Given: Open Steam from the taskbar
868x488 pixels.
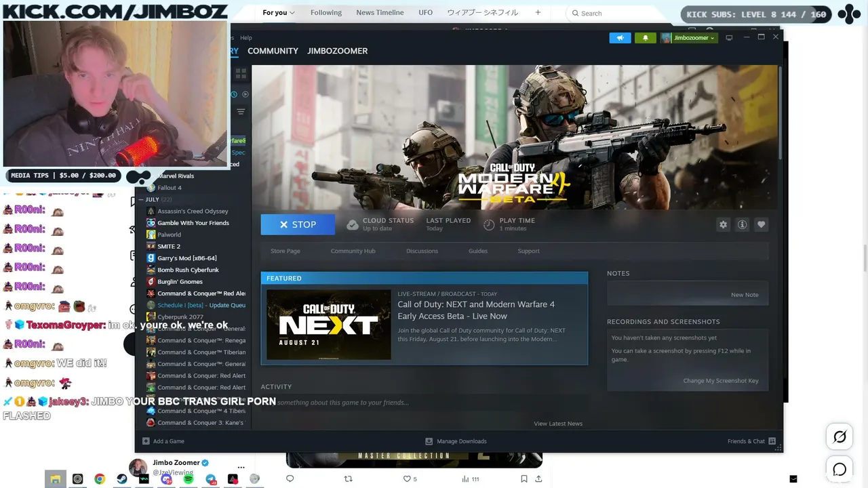Looking at the screenshot, I should 122,479.
